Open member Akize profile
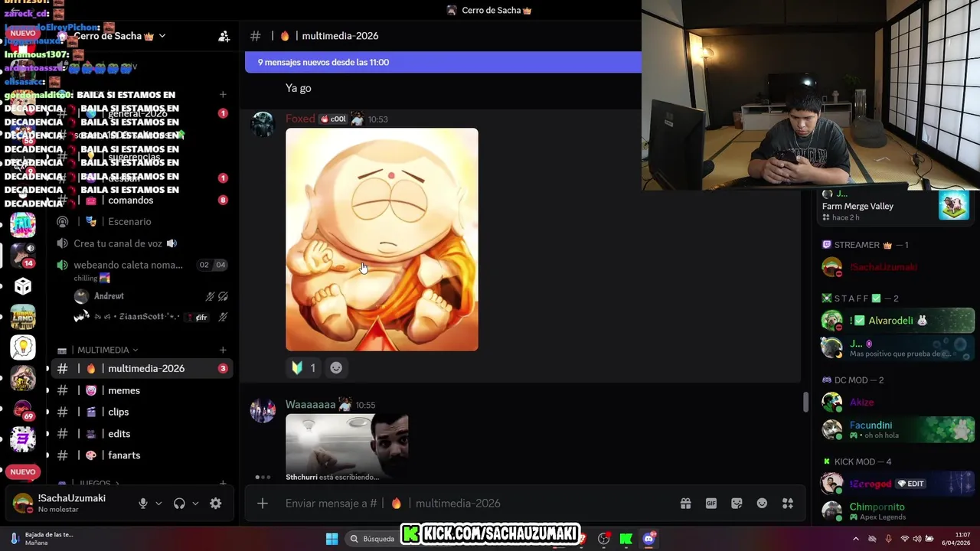The height and width of the screenshot is (551, 980). 897,402
